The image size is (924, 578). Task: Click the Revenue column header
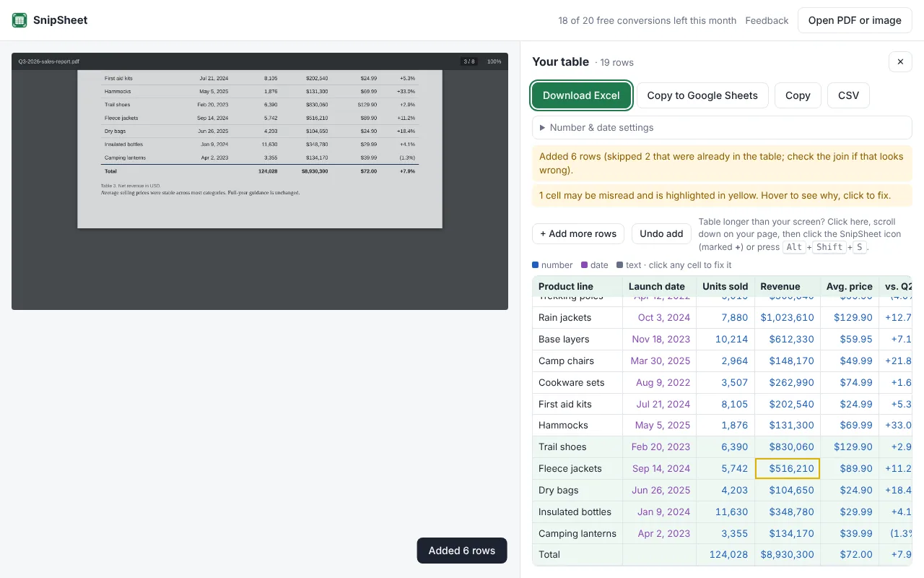(788, 286)
